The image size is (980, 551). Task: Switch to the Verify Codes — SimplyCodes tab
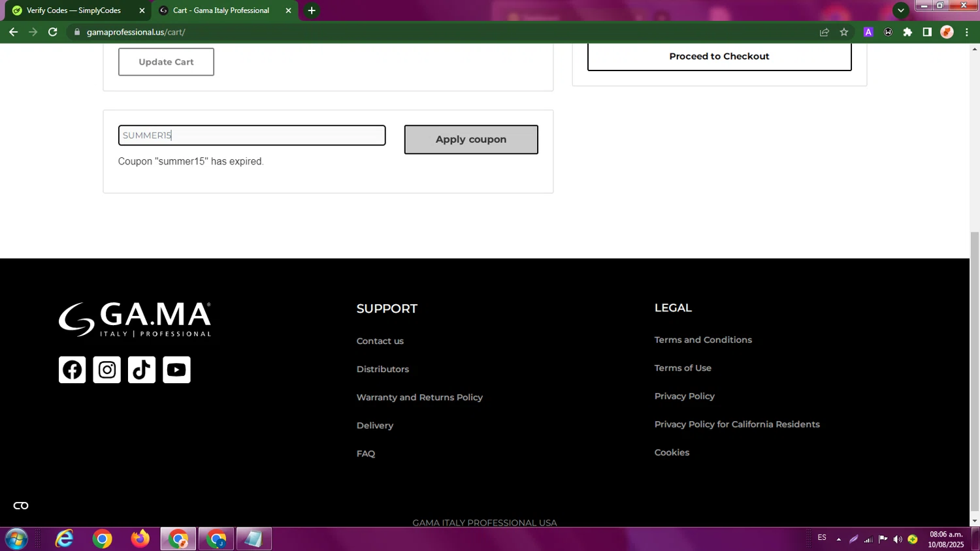74,10
